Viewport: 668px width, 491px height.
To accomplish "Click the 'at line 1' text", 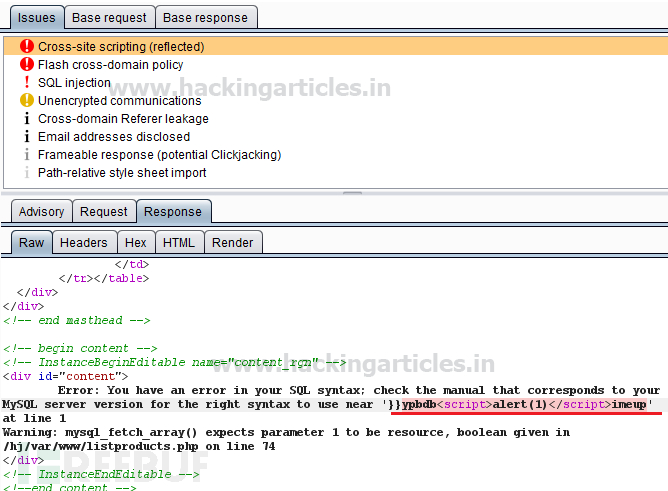I will [34, 418].
